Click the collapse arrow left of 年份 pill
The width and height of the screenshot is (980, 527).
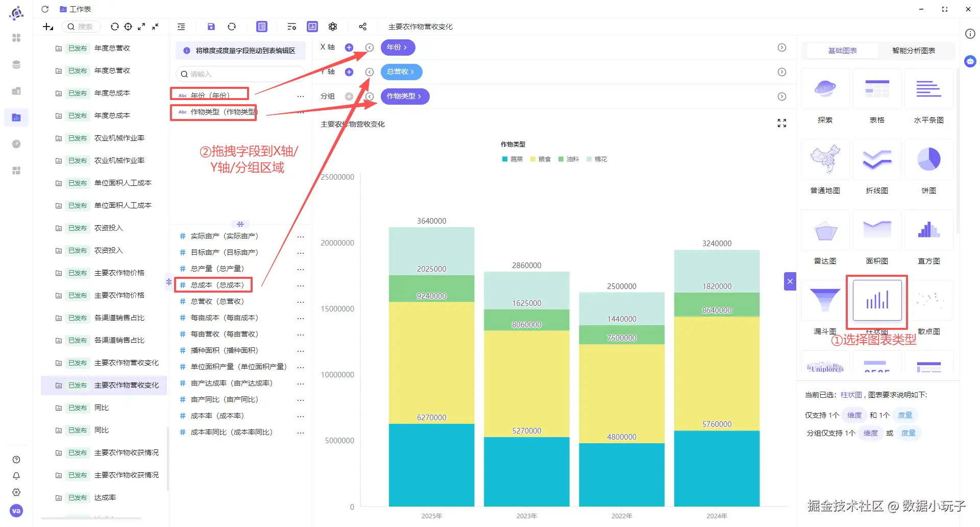(370, 47)
